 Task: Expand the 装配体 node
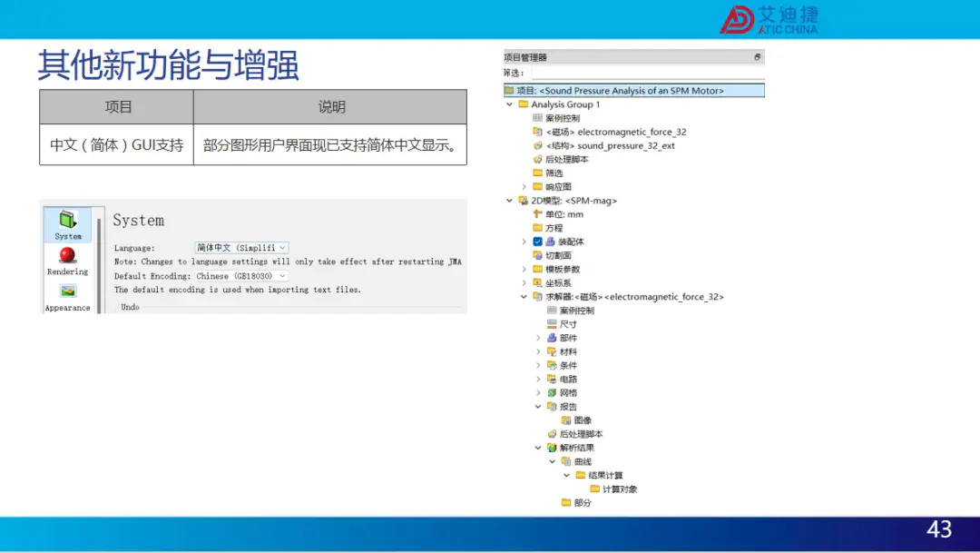pos(524,242)
